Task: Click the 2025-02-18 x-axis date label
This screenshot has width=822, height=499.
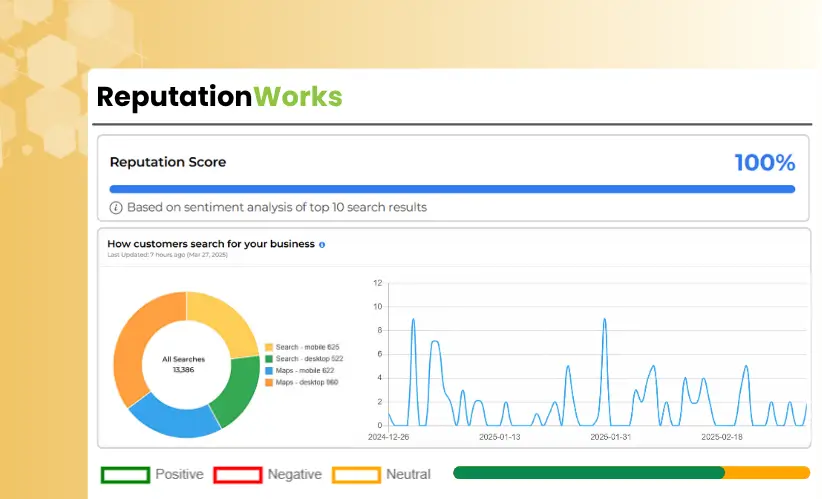Action: coord(722,437)
